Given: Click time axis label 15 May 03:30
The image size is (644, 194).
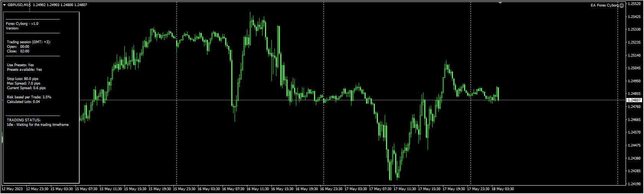Looking at the screenshot, I should 62,189.
